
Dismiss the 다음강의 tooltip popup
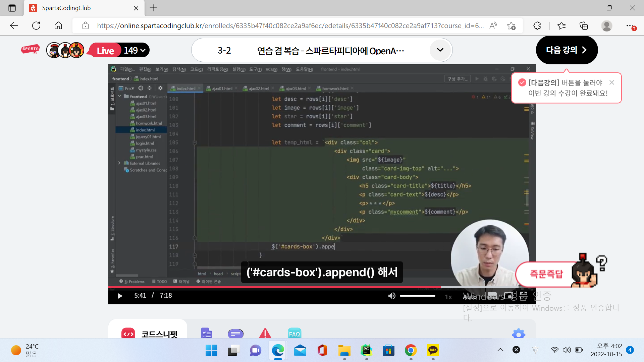coord(612,82)
